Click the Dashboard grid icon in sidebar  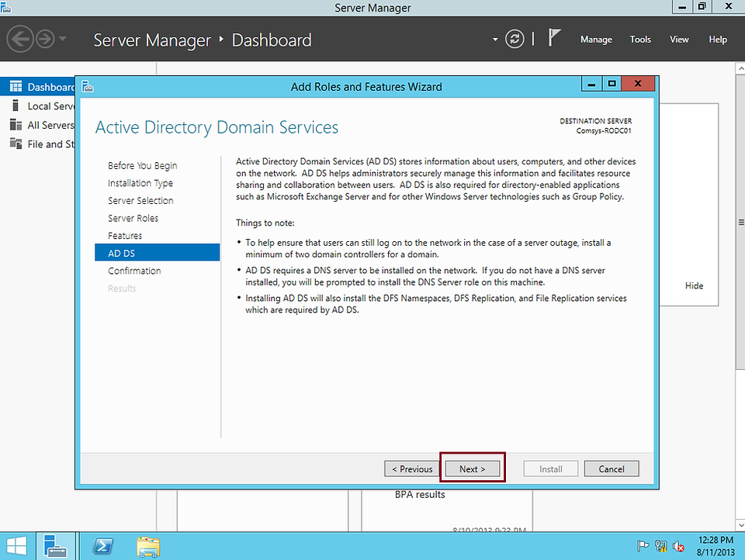click(x=16, y=86)
